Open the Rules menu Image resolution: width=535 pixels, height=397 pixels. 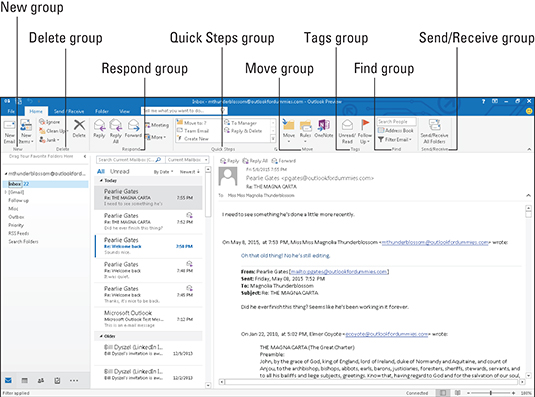tap(305, 131)
